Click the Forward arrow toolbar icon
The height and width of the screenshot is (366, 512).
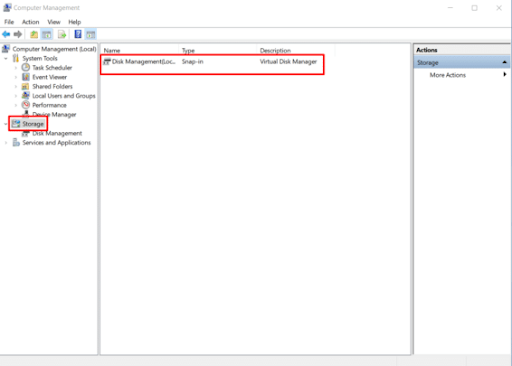(18, 34)
